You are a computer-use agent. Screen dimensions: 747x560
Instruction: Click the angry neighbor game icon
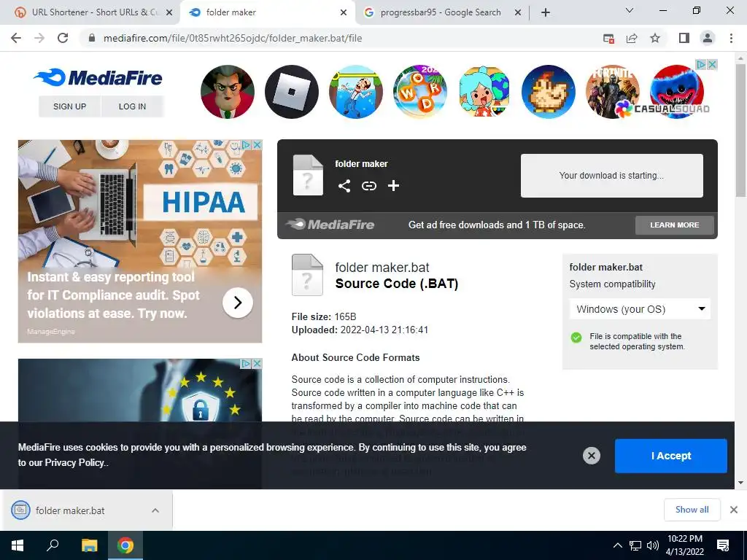228,91
